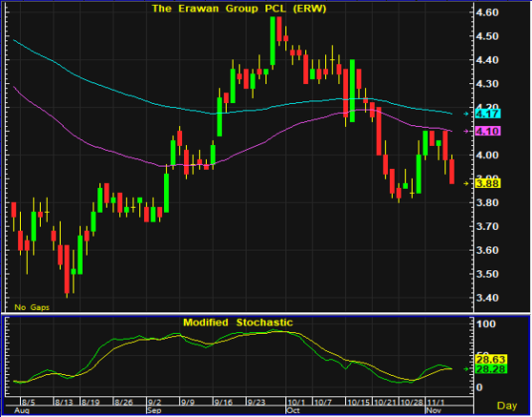The image size is (532, 417).
Task: Select the magenta moving average value 4.10
Action: 488,131
